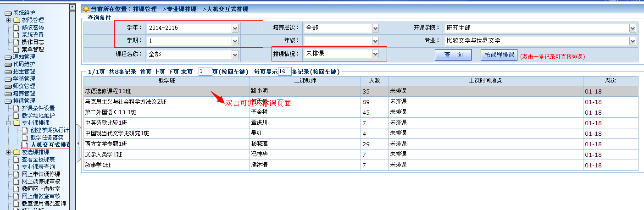Screen dimensions: 644x210
Task: Click the 下页 pagination link
Action: pyautogui.click(x=173, y=72)
